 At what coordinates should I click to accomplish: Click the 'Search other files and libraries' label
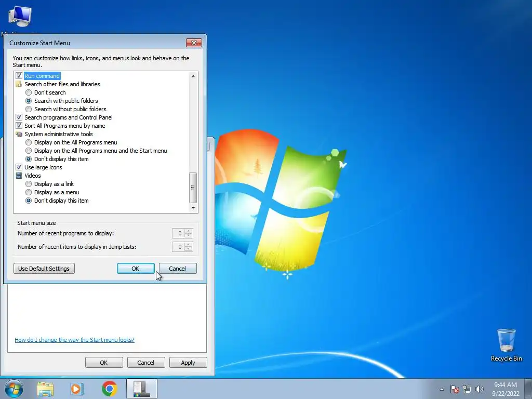(x=62, y=84)
